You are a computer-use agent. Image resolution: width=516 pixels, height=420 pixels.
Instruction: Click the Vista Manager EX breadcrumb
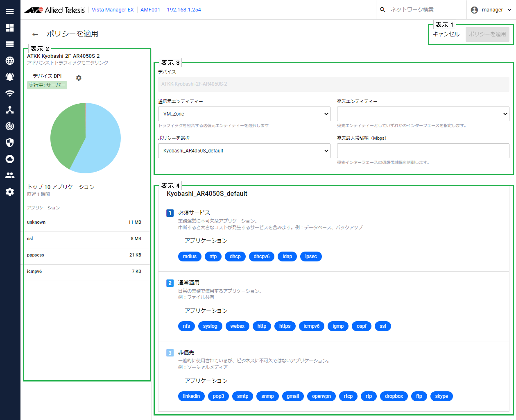[x=113, y=10]
